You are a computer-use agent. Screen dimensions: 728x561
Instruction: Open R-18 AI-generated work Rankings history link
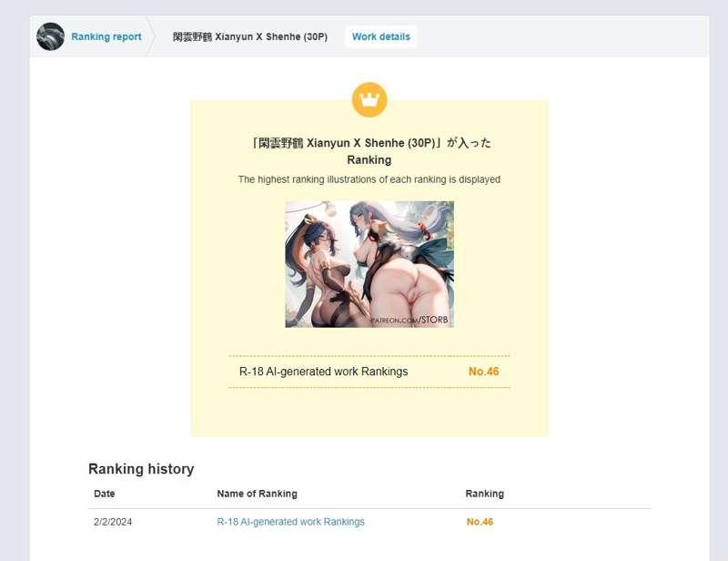[290, 522]
